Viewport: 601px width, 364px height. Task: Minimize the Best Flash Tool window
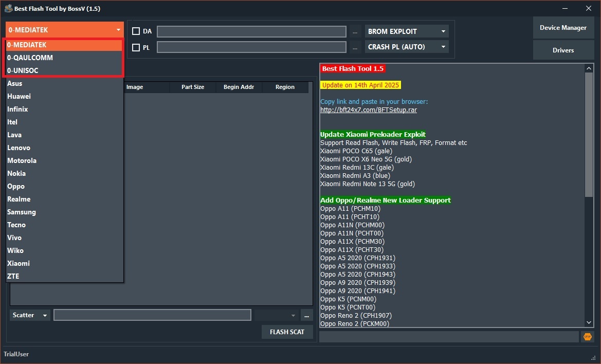pyautogui.click(x=565, y=8)
